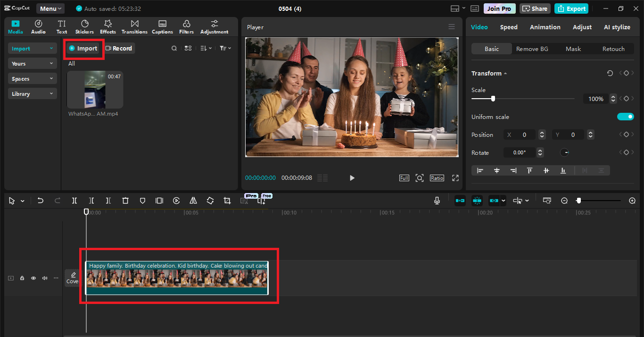Select the Remove BG tab
Screen dimensions: 644x337
pyautogui.click(x=532, y=49)
